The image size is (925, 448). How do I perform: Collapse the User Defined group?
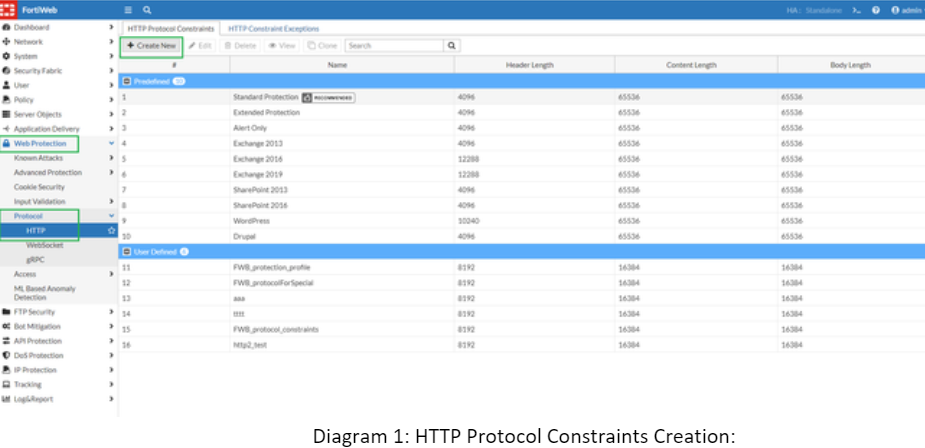pyautogui.click(x=126, y=251)
